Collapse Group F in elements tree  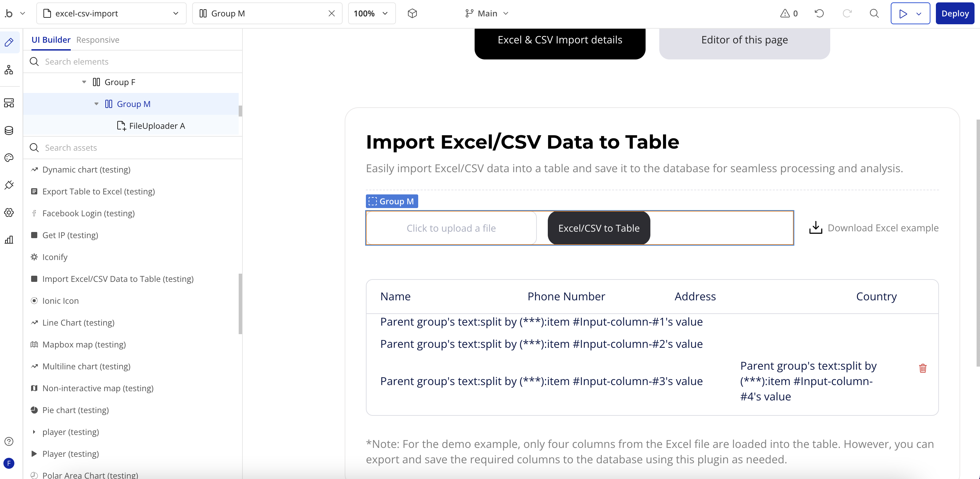click(x=84, y=82)
